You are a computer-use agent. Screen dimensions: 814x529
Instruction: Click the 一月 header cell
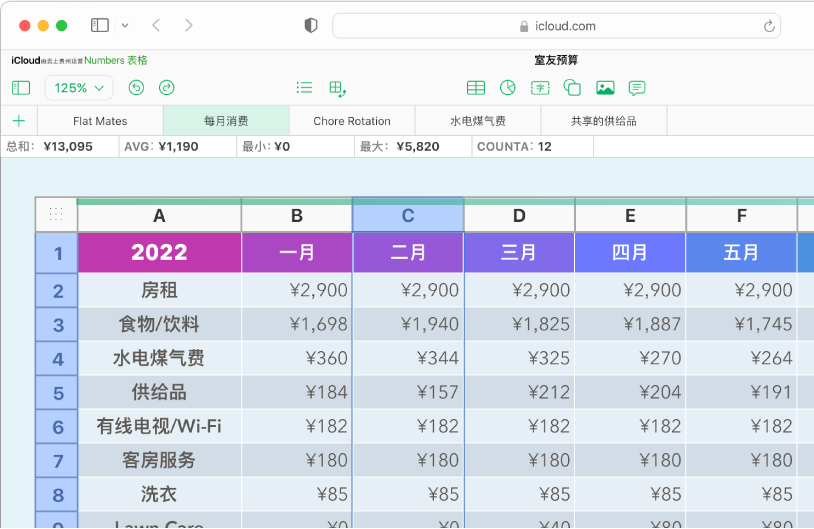tap(297, 253)
